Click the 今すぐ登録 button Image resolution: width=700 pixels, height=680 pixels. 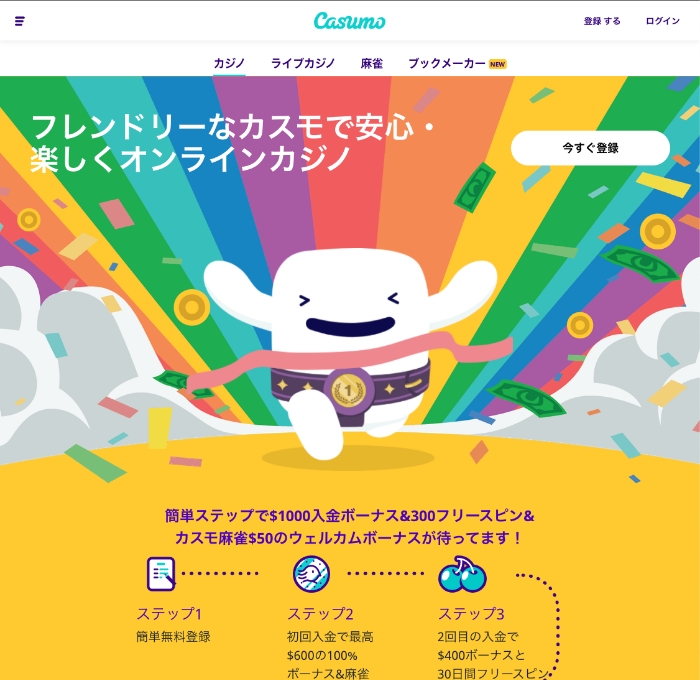590,148
